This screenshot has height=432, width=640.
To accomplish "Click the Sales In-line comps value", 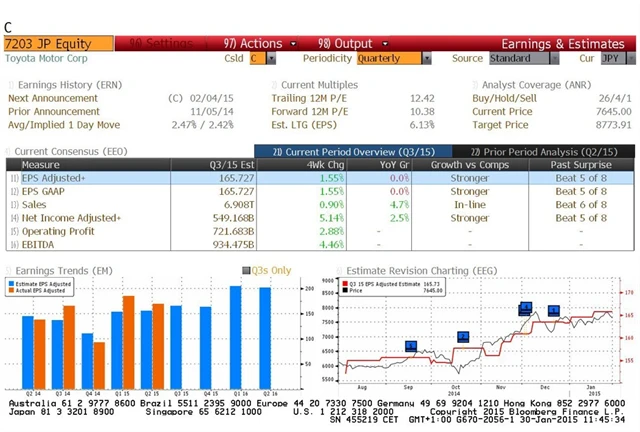I will coord(470,205).
